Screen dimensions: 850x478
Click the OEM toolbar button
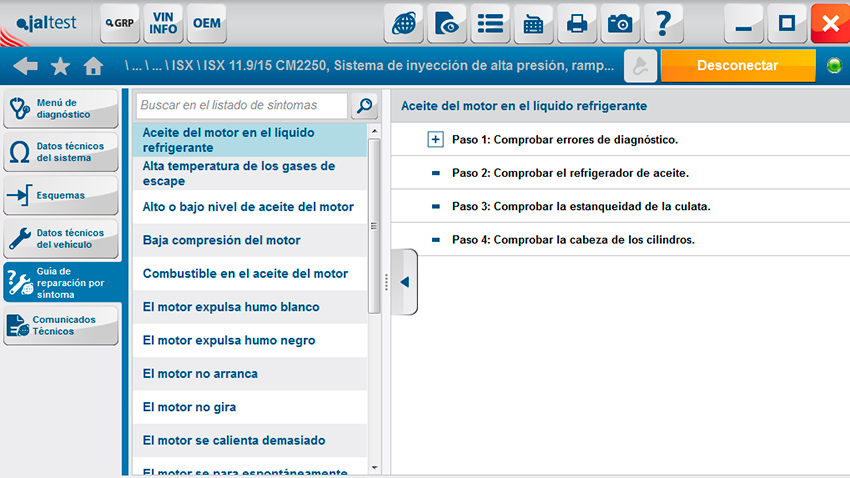[x=207, y=23]
